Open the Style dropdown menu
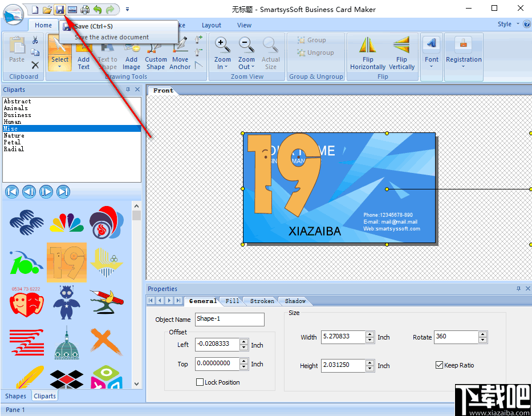 504,24
